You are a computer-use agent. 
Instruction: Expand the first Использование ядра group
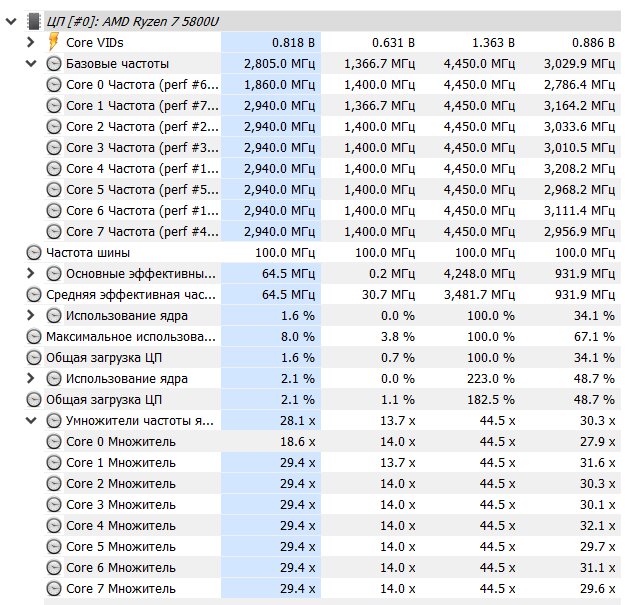tap(30, 315)
